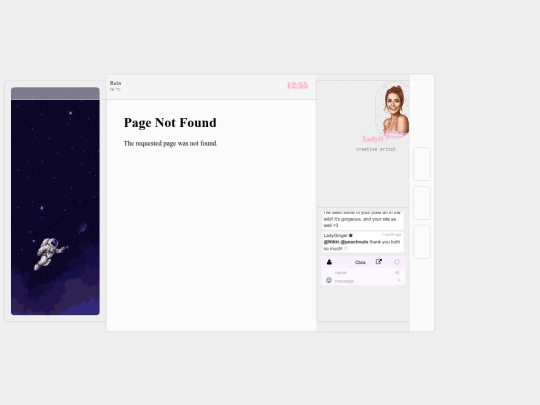Click the login arrow beside the name field
This screenshot has width=540, height=405.
[x=397, y=272]
